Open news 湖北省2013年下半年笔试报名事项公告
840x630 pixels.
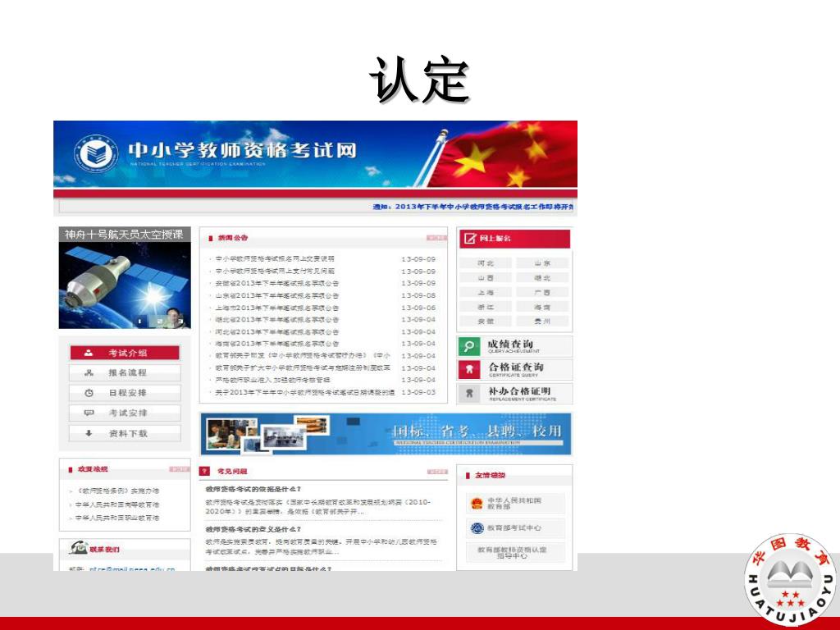pos(277,319)
